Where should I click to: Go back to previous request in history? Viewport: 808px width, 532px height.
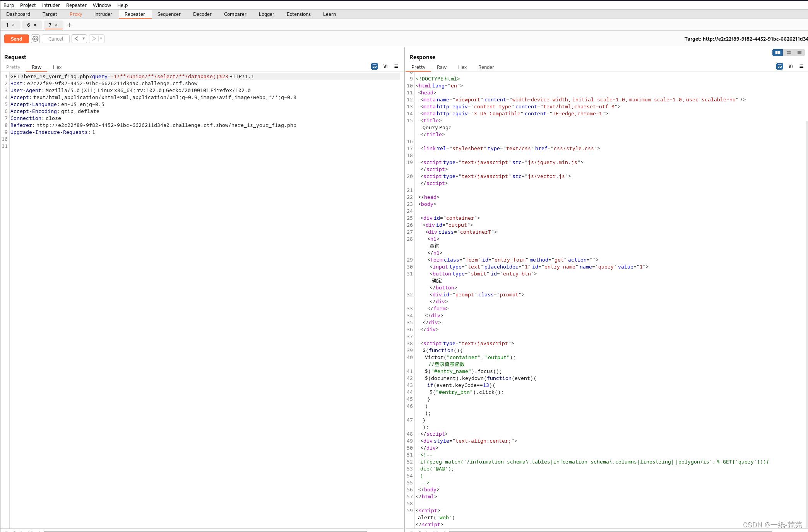click(x=76, y=39)
